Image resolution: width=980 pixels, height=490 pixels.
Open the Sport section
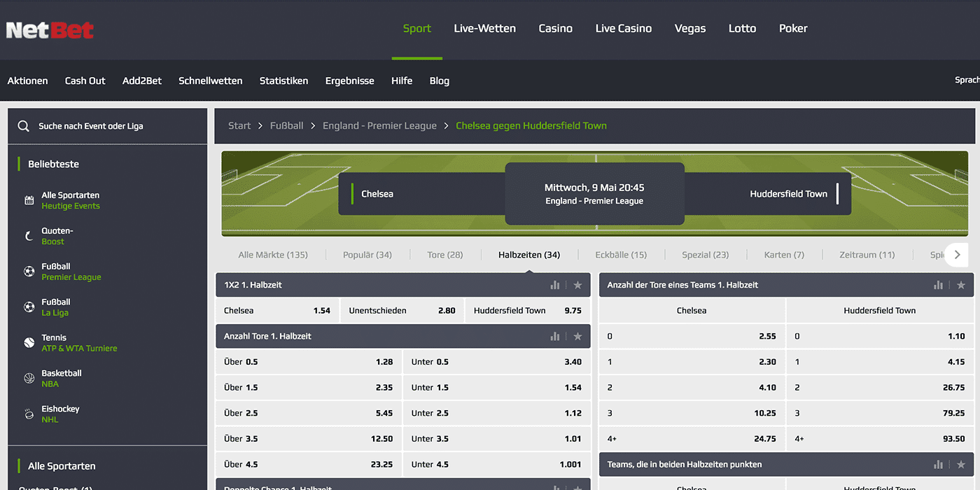pos(417,29)
